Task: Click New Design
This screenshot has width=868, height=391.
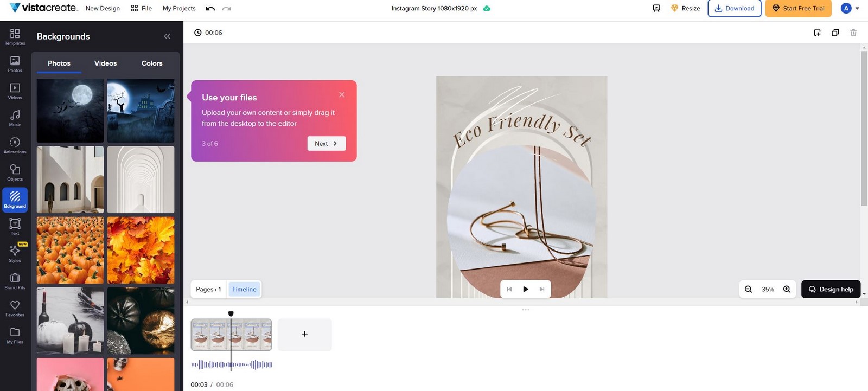Action: point(103,8)
